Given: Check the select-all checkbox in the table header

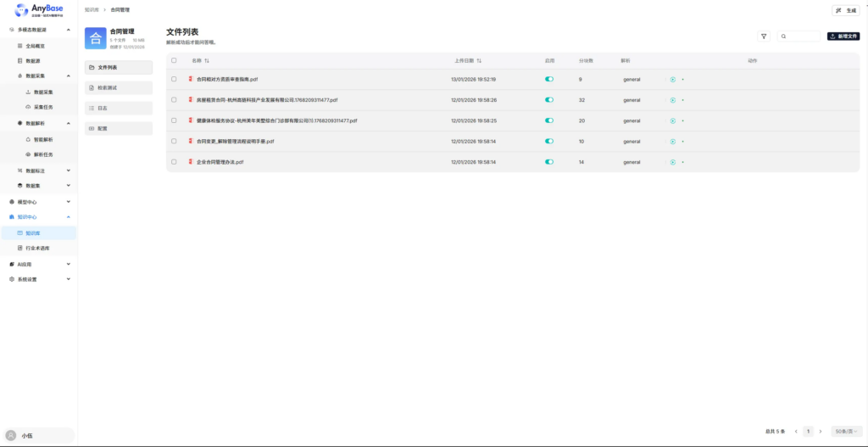Looking at the screenshot, I should coord(174,61).
